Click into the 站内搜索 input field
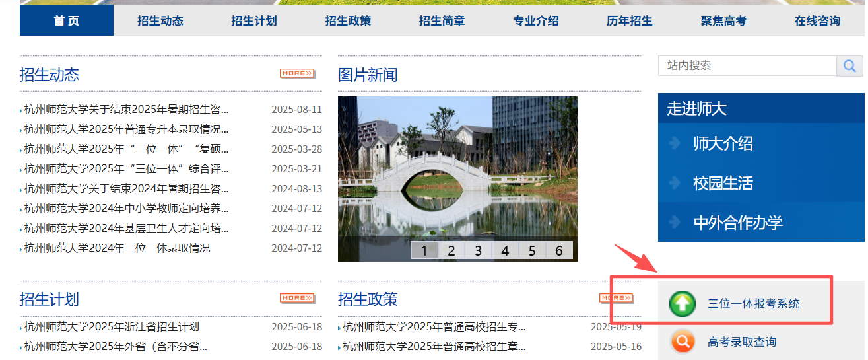 pos(747,66)
